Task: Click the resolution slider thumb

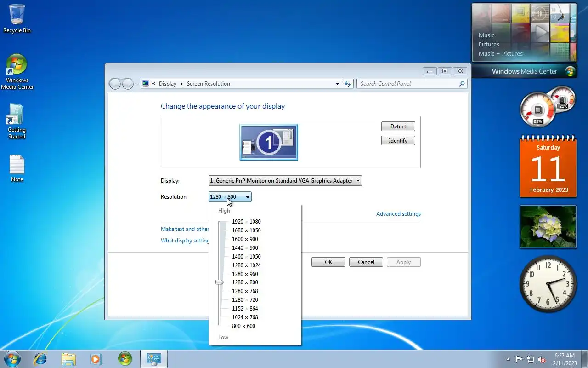Action: coord(220,282)
